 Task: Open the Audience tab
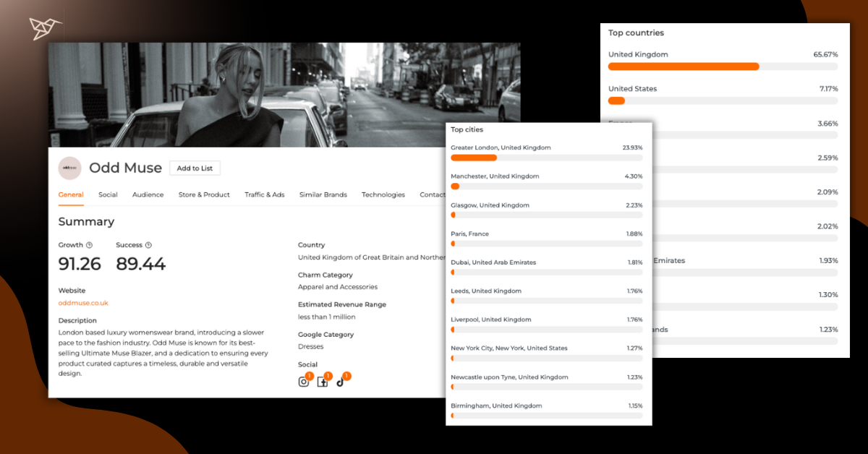[x=148, y=194]
